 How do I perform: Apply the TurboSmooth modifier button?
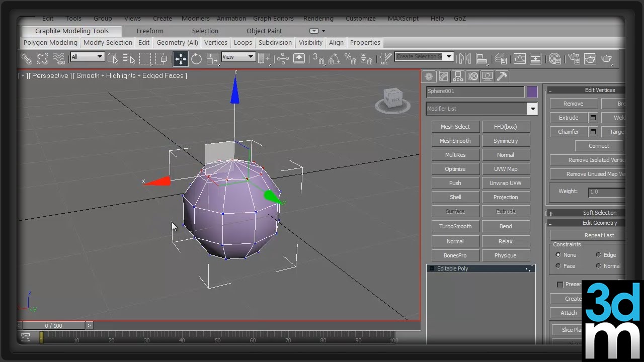tap(455, 226)
